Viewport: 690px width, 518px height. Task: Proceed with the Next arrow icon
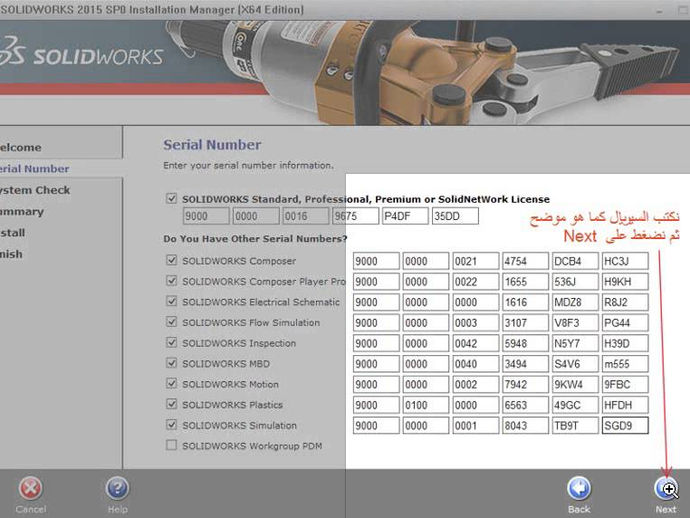tap(665, 488)
